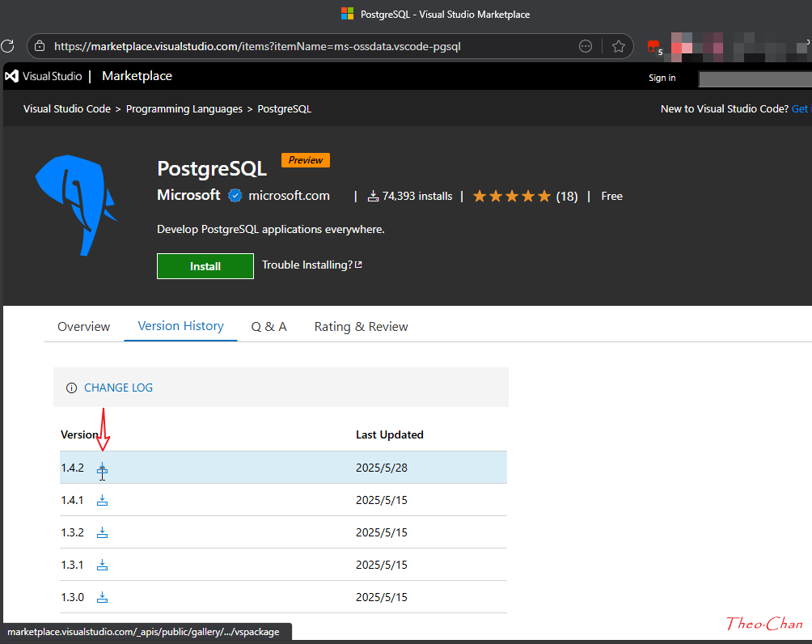Click the Microsoft publisher name

pos(188,195)
